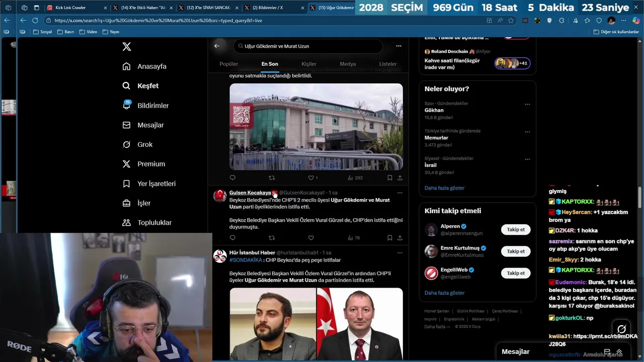Open Diğer sık kullanılanlar folder
Viewport: 644px width, 362px height.
tap(616, 32)
